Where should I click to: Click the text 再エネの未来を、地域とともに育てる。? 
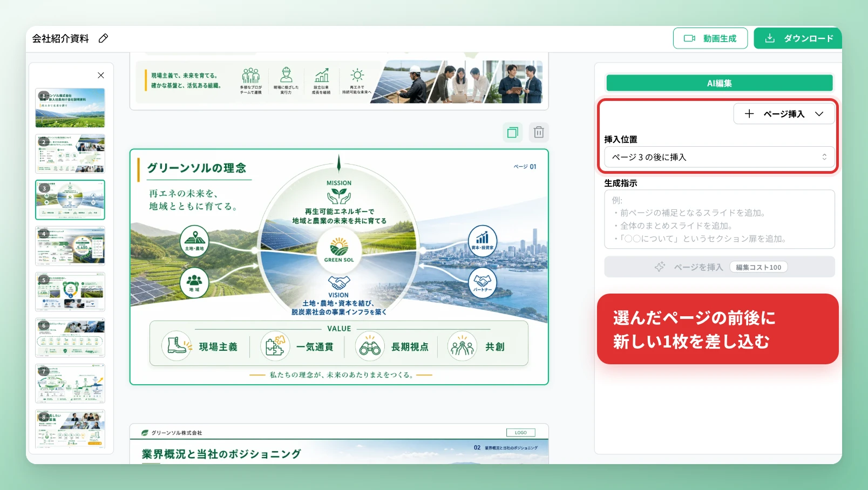[193, 200]
